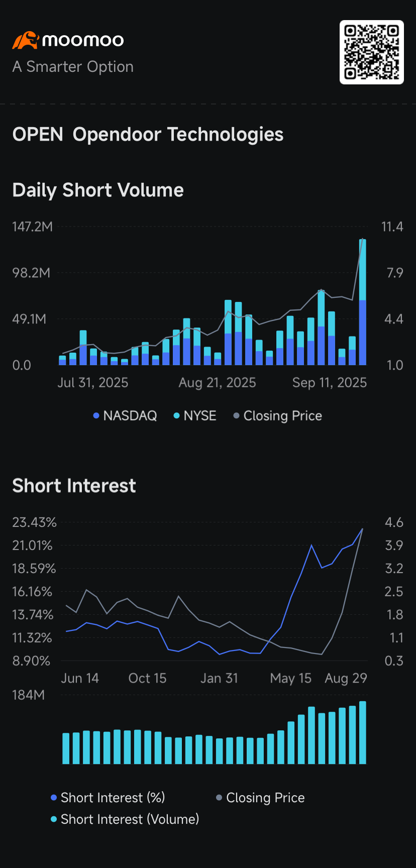Click the moomoo bull logo icon
416x868 pixels.
point(25,40)
